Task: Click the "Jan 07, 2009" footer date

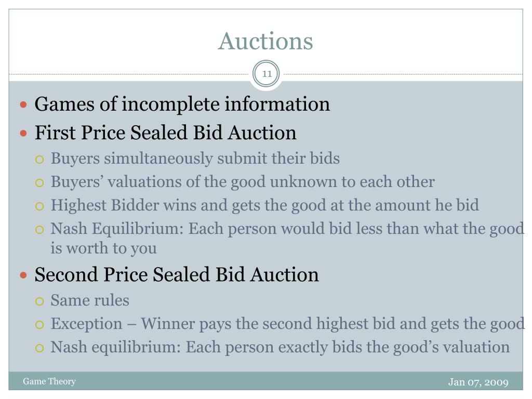Action: click(478, 382)
